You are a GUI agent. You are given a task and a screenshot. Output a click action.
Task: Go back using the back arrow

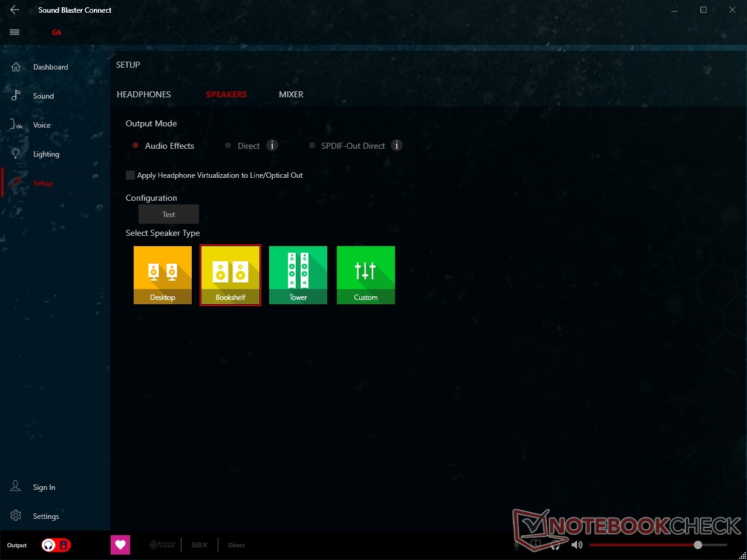(x=15, y=10)
